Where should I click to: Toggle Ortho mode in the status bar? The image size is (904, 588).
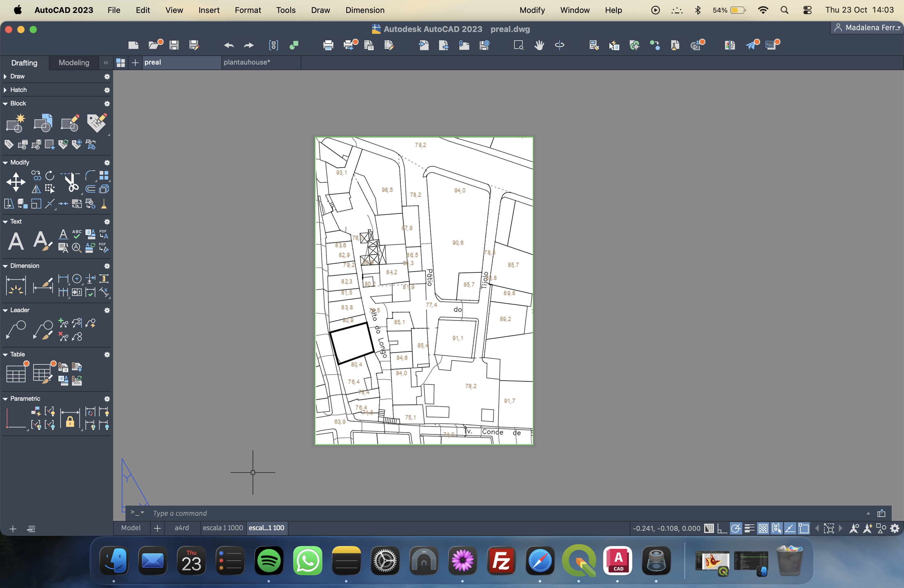pyautogui.click(x=722, y=528)
